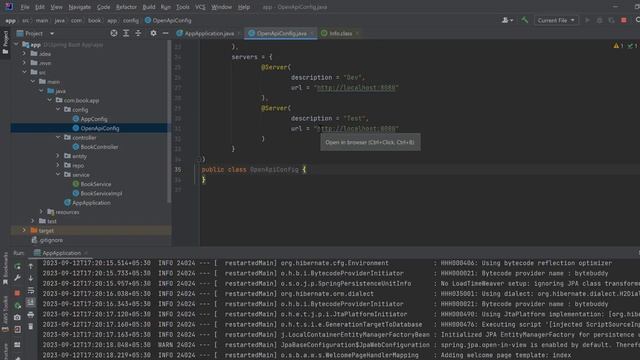Click the Project panel vertical scrollbar
Screen dimensions: 640x360
point(169,122)
